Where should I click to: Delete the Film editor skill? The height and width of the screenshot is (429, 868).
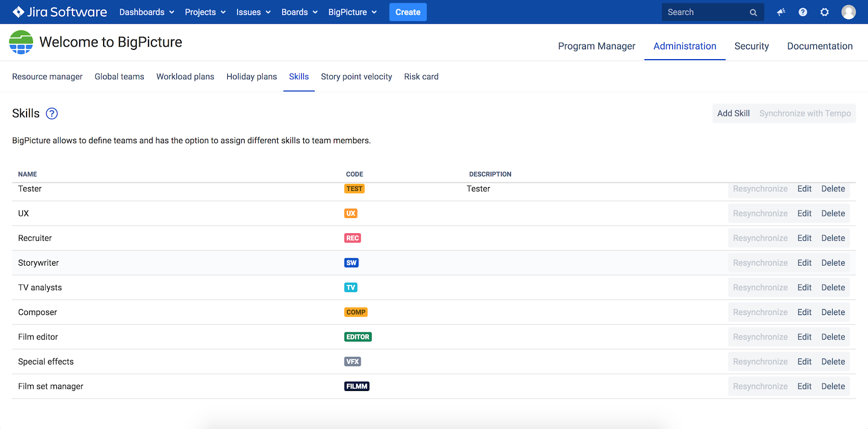833,337
